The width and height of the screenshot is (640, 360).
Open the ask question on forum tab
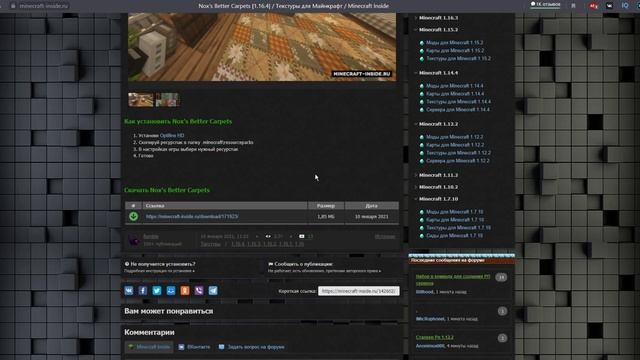(251, 347)
